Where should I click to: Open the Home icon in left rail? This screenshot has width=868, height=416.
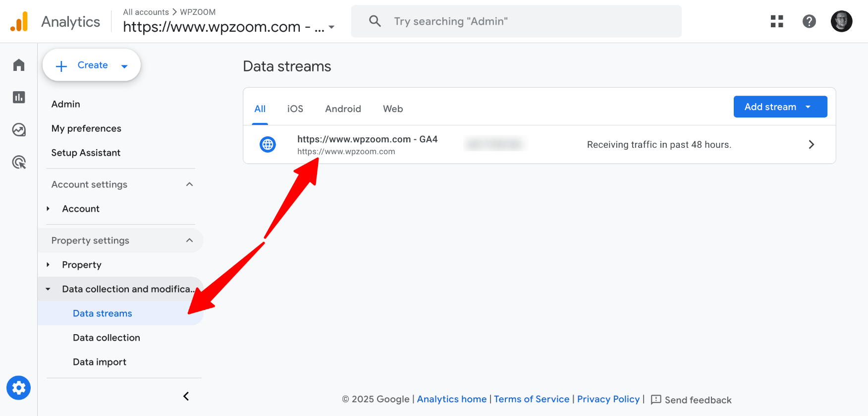(19, 65)
